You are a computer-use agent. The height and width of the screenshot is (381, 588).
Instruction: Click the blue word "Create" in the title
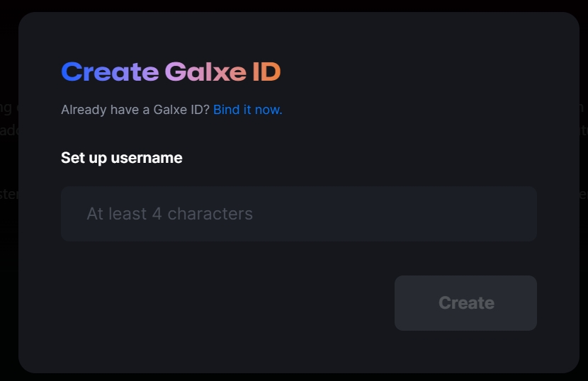[x=110, y=72]
